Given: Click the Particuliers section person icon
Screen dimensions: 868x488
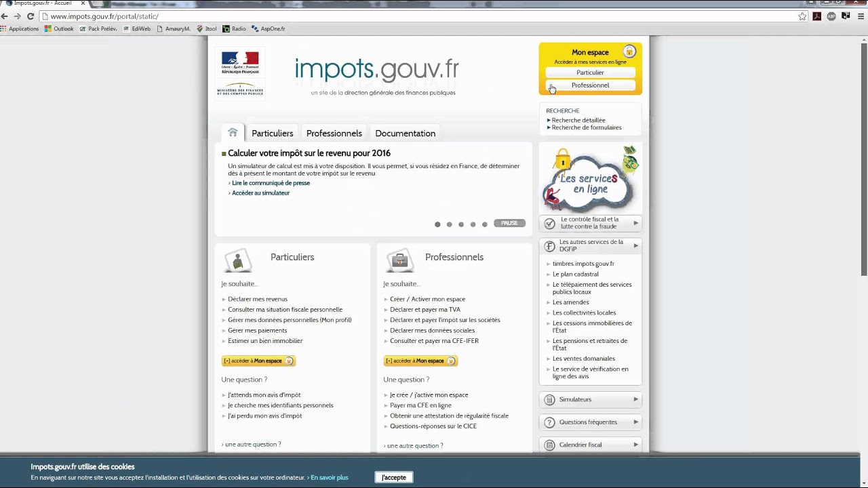Looking at the screenshot, I should pos(237,260).
